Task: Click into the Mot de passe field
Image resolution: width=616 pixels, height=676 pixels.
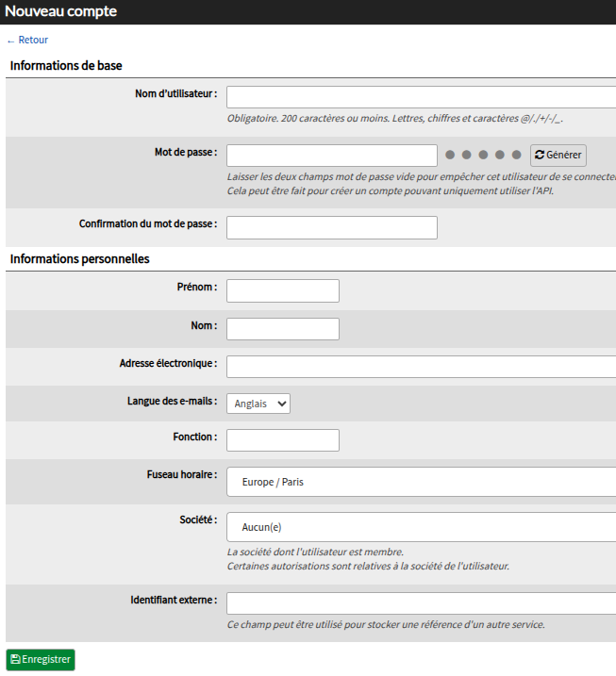Action: 332,156
